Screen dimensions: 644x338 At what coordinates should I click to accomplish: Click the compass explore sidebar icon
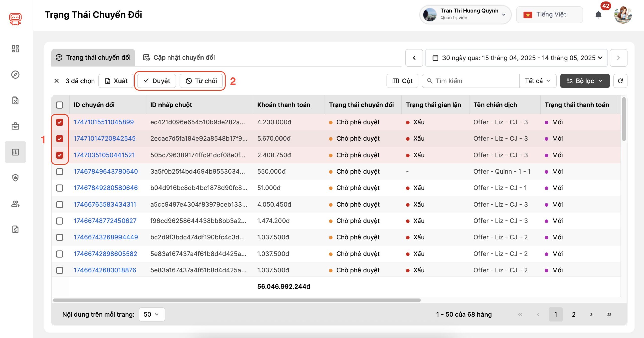[x=15, y=75]
